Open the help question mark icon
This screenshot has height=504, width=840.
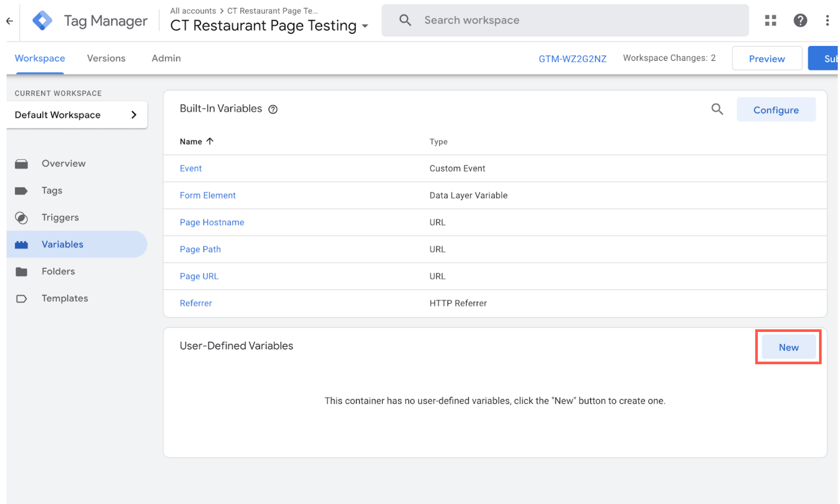800,21
